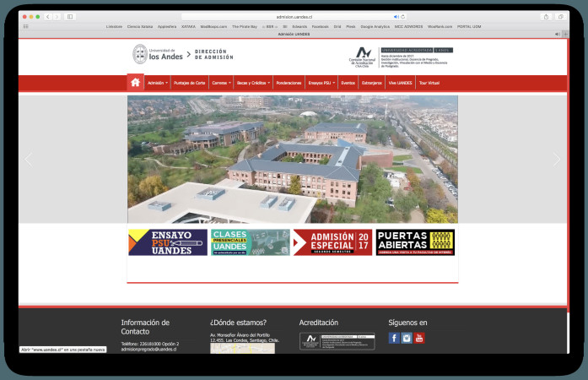
Task: Open the BBR bookmarks folder
Action: click(270, 27)
